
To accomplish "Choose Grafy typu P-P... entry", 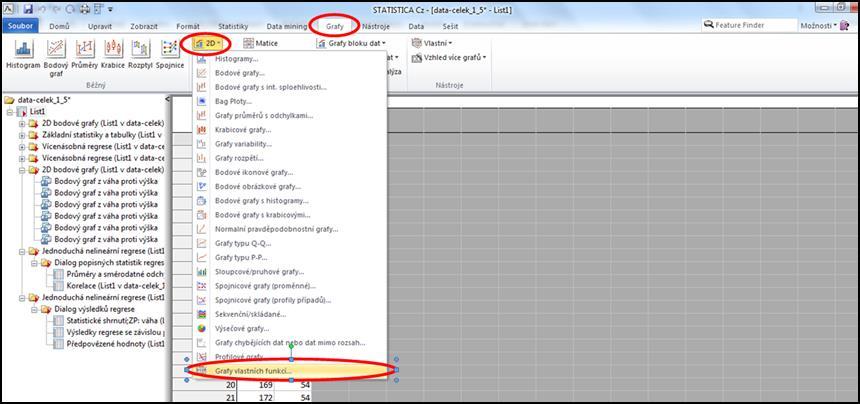I will pyautogui.click(x=290, y=258).
